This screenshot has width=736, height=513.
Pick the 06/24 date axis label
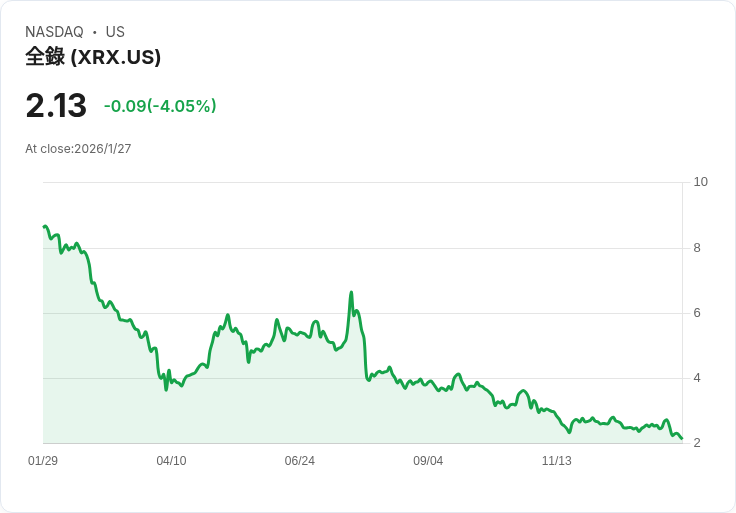click(299, 461)
